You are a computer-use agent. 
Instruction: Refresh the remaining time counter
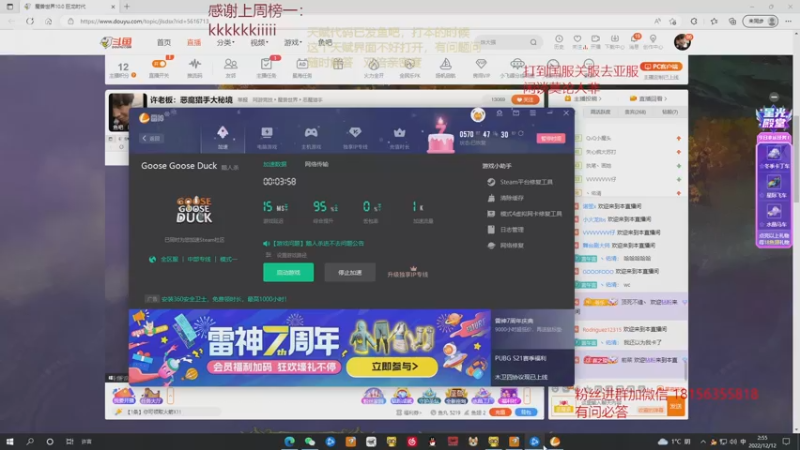(521, 134)
